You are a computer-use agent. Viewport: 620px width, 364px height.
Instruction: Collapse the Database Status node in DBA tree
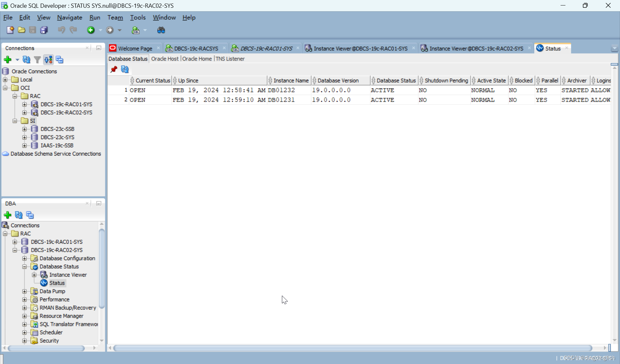tap(24, 267)
